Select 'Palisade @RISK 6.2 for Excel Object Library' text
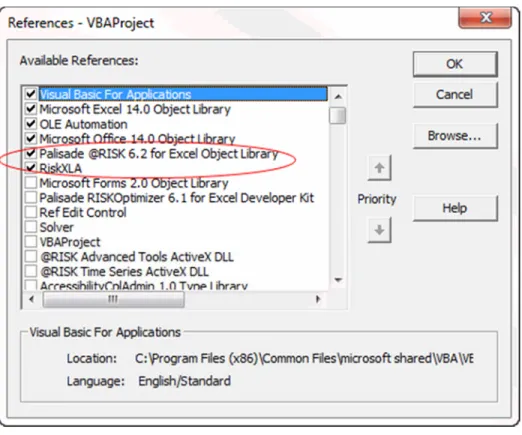This screenshot has width=522, height=435. 159,154
